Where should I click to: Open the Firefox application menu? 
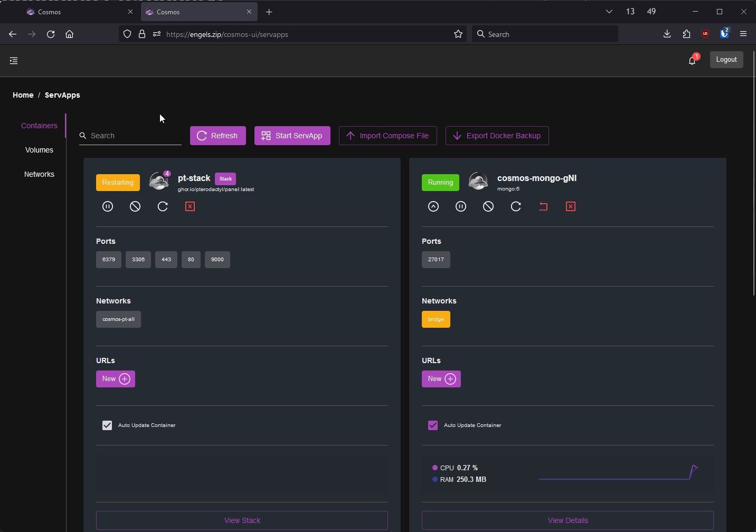pyautogui.click(x=743, y=34)
